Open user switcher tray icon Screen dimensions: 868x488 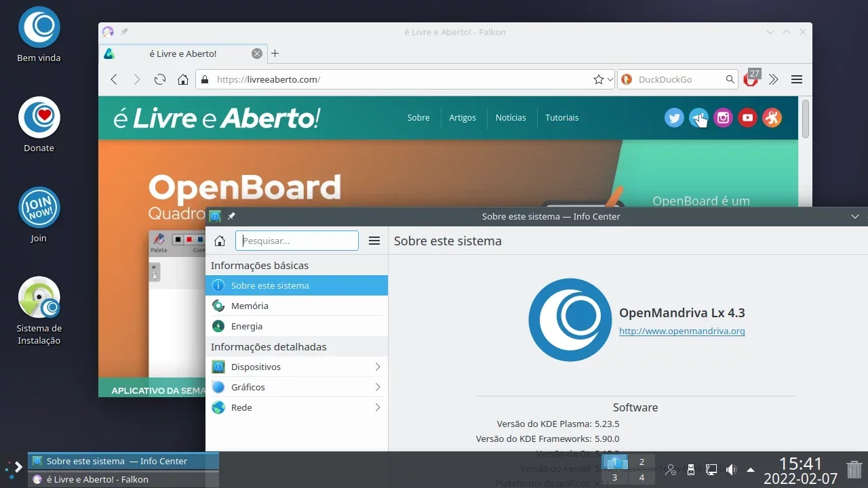[671, 469]
